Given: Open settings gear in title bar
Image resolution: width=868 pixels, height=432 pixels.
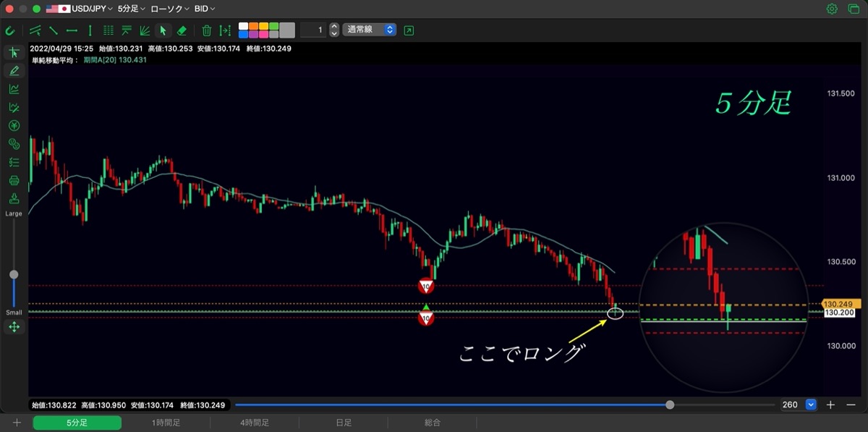Looking at the screenshot, I should point(832,9).
